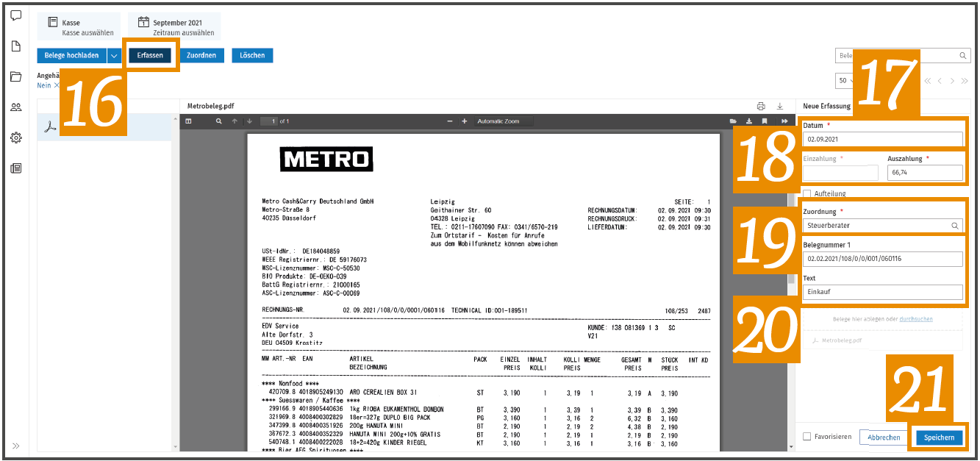Open September 2021 Zeitraum selector
The width and height of the screenshot is (980, 461).
(x=174, y=27)
